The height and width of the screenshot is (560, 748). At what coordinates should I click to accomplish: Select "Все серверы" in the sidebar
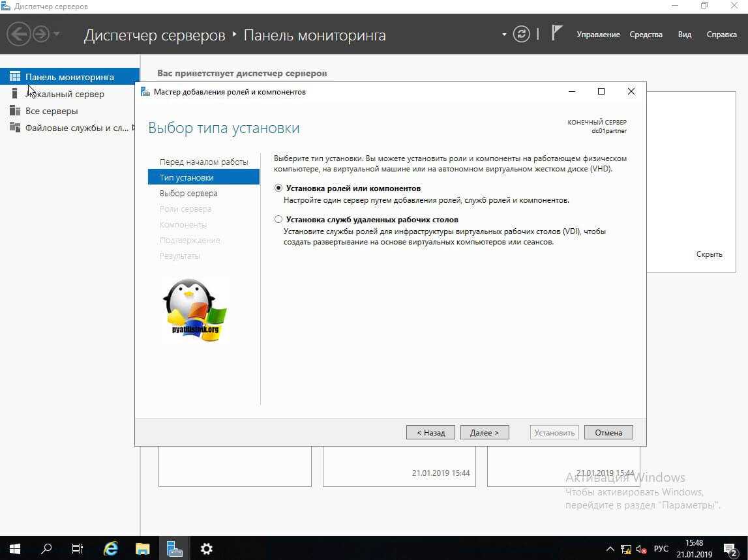tap(52, 111)
